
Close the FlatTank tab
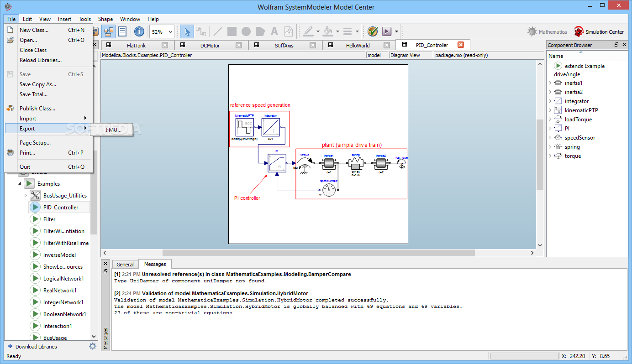(x=165, y=45)
